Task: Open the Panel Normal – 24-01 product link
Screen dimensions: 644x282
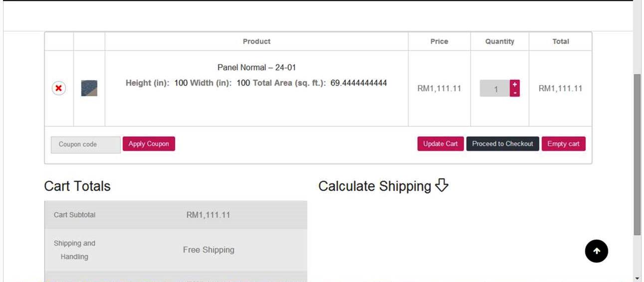Action: point(256,67)
